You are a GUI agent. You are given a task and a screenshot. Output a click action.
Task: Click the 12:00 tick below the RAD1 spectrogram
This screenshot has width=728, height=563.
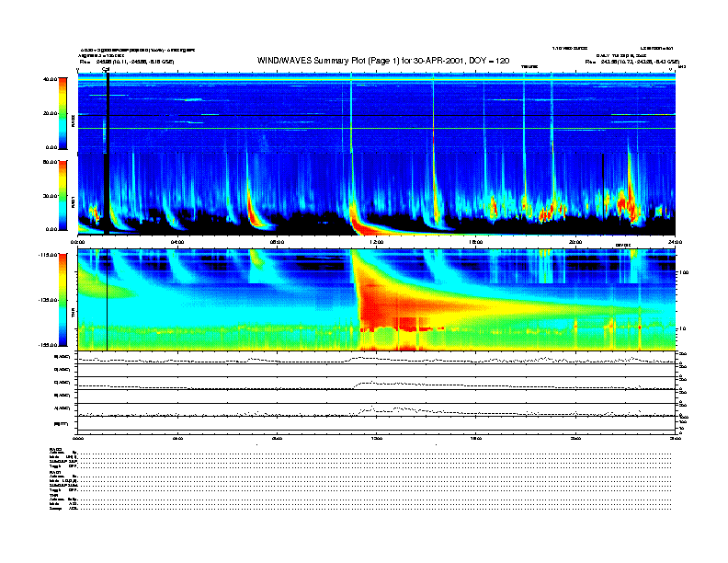pyautogui.click(x=377, y=242)
